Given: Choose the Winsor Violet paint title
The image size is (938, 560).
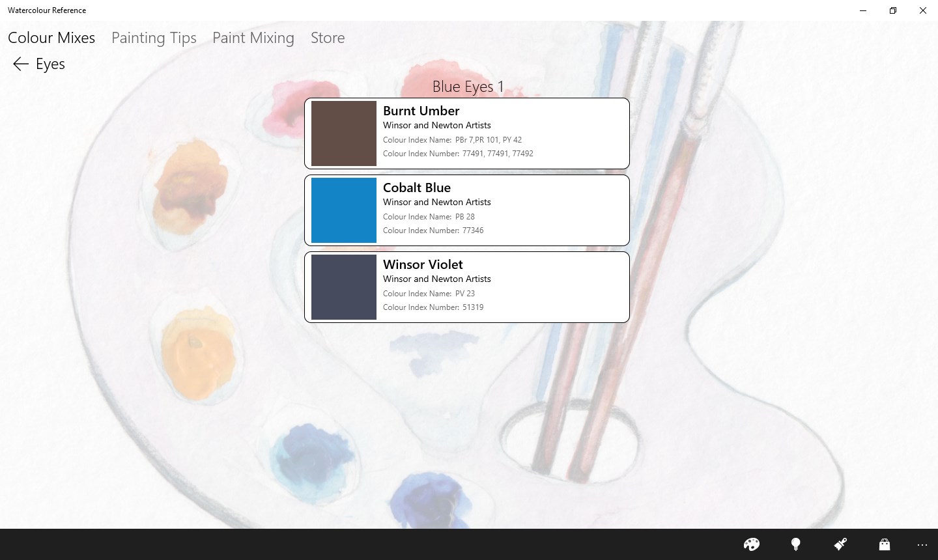Looking at the screenshot, I should tap(423, 264).
